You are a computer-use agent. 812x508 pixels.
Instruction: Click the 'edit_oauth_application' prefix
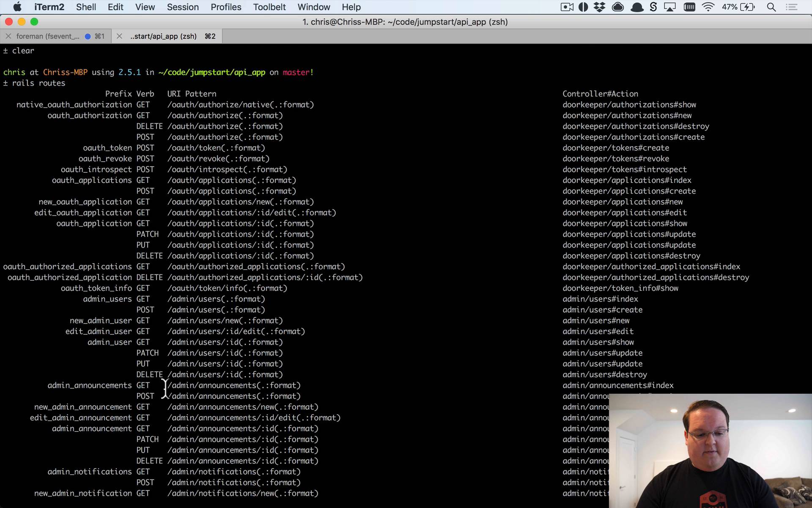[83, 213]
